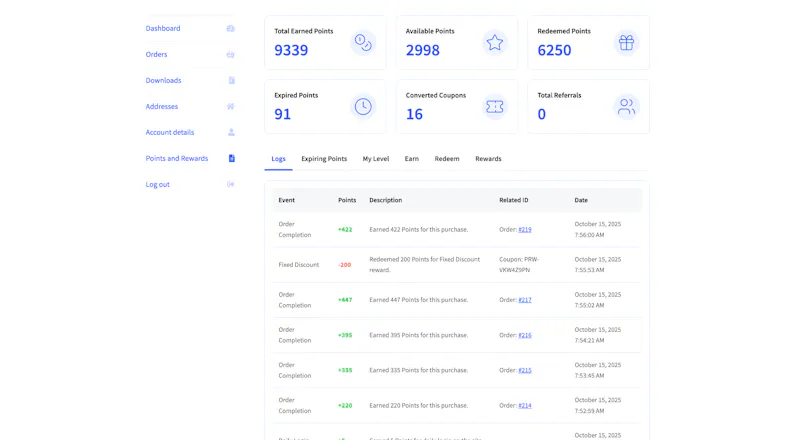
Task: Open the Redeem tab
Action: tap(447, 159)
